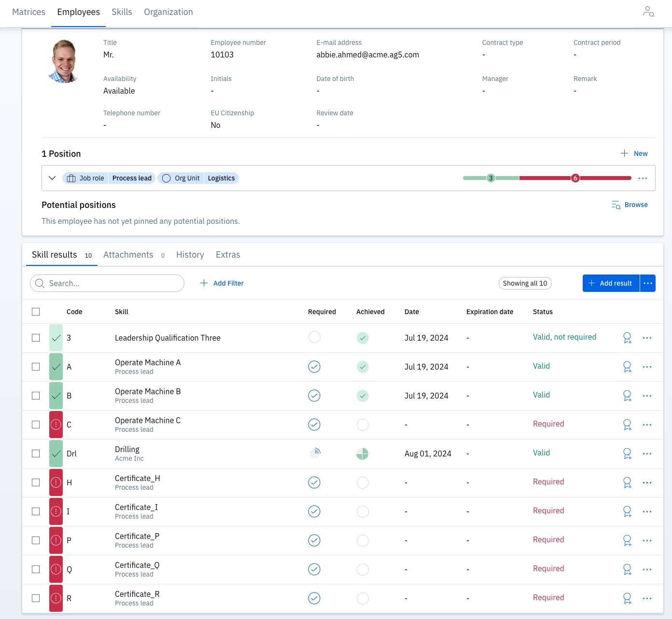The width and height of the screenshot is (672, 619).
Task: Select the Certificate_Q row checkbox
Action: click(x=36, y=569)
